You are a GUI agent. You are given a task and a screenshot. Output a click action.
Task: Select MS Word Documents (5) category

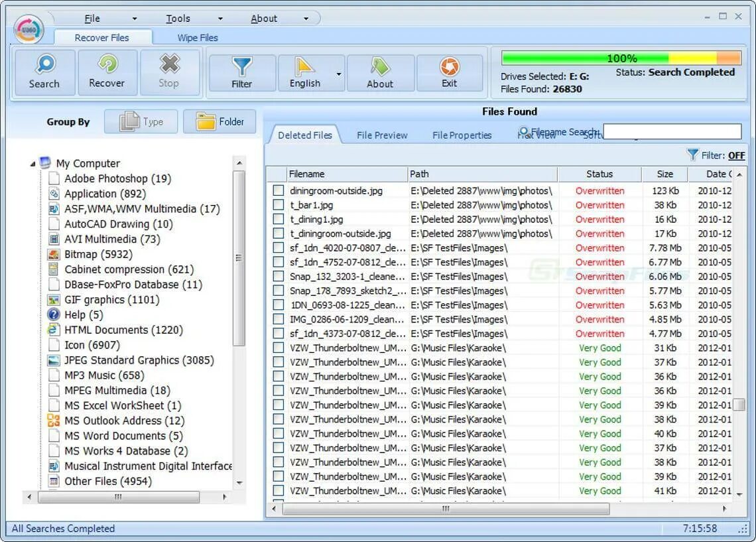123,435
